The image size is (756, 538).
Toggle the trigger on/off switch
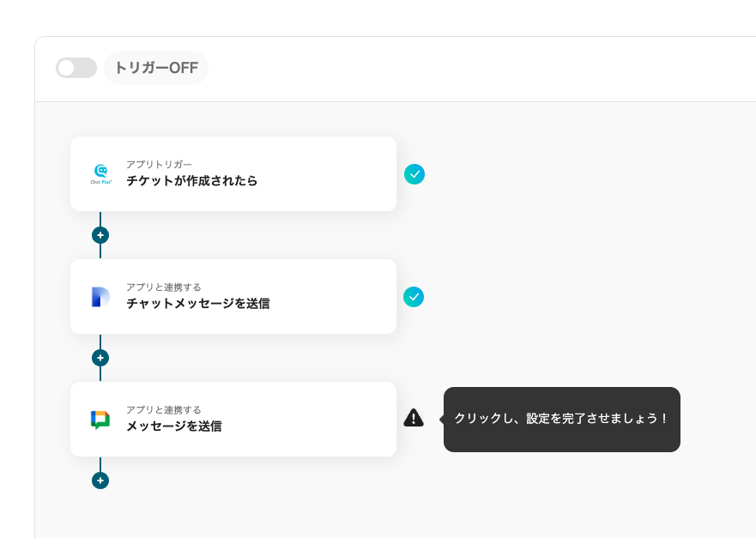point(76,68)
